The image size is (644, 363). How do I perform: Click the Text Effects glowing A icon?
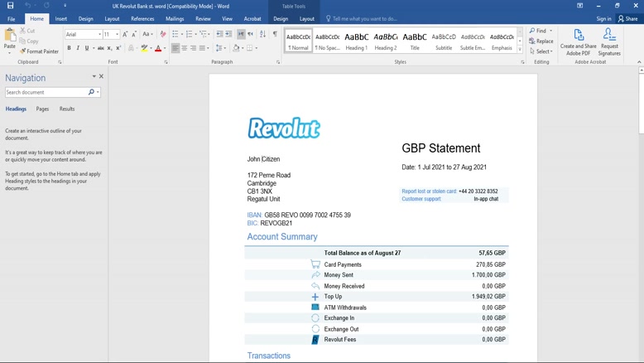[x=131, y=48]
